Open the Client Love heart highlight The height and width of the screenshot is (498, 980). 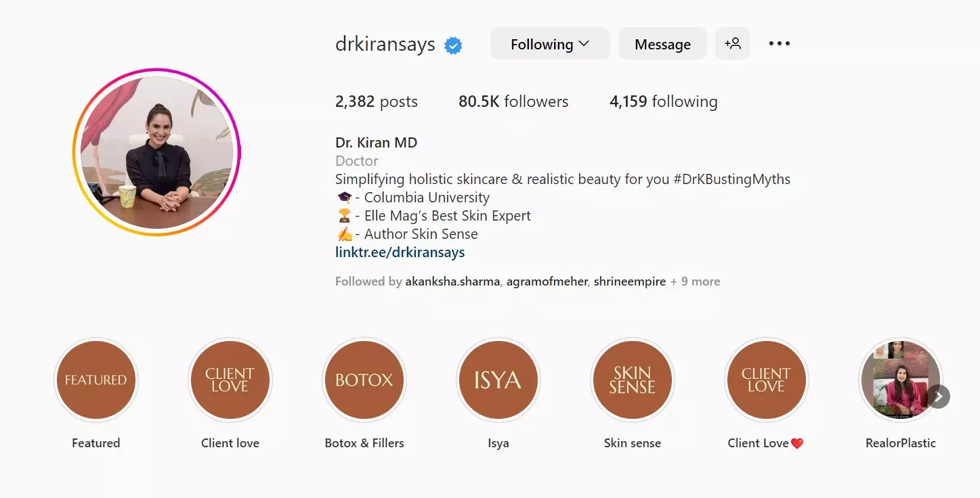766,380
